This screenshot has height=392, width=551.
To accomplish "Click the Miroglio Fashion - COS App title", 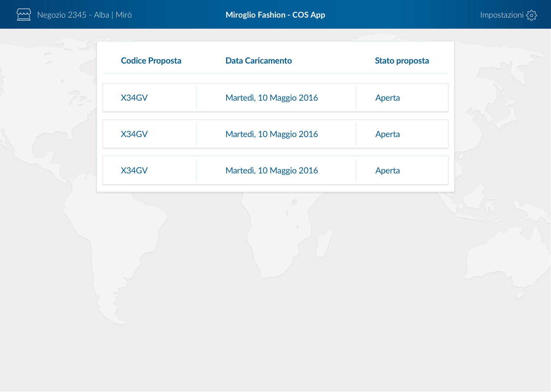I will point(275,15).
